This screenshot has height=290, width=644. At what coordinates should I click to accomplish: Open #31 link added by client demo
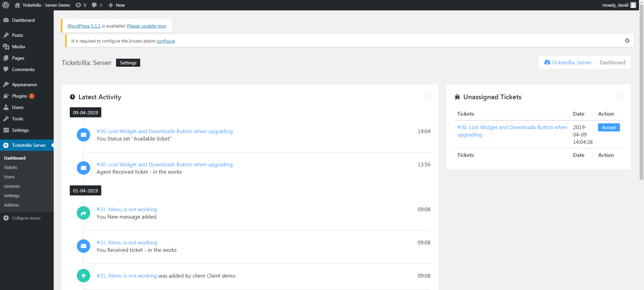[x=127, y=276]
